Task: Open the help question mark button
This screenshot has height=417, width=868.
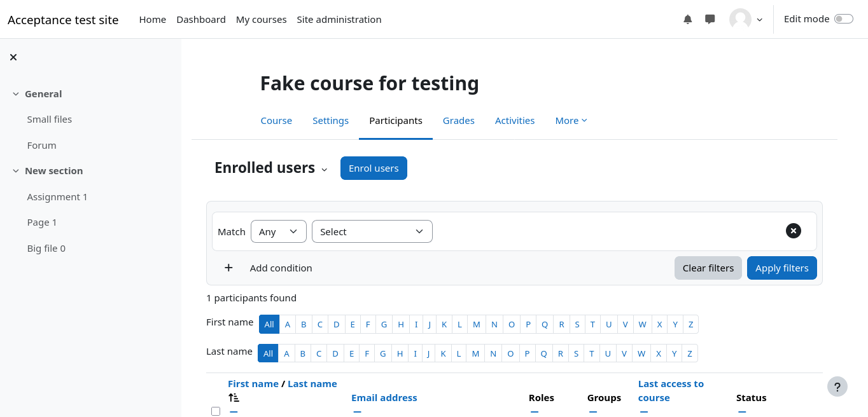Action: pos(837,386)
